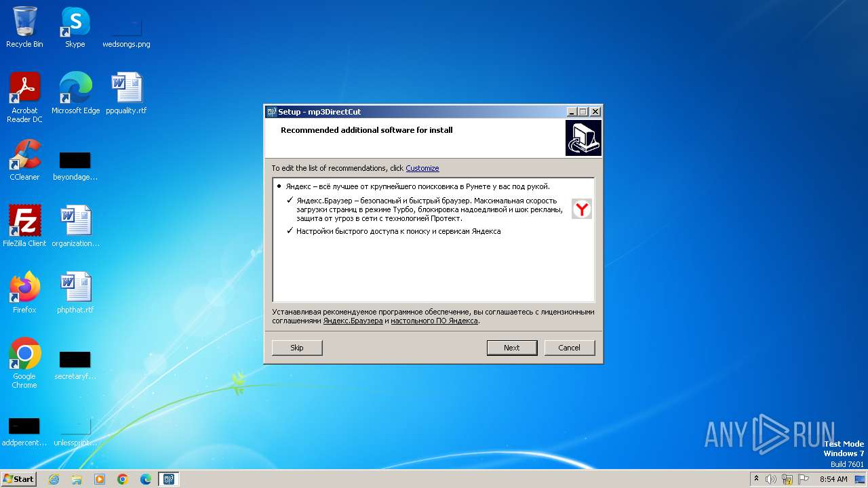The height and width of the screenshot is (488, 868).
Task: Toggle the Настройки быстрого доступа checkmark
Action: coord(290,231)
